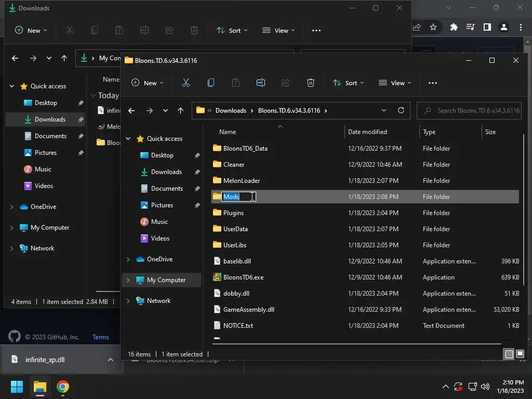Sort by Size column header
This screenshot has width=532, height=399.
[490, 131]
